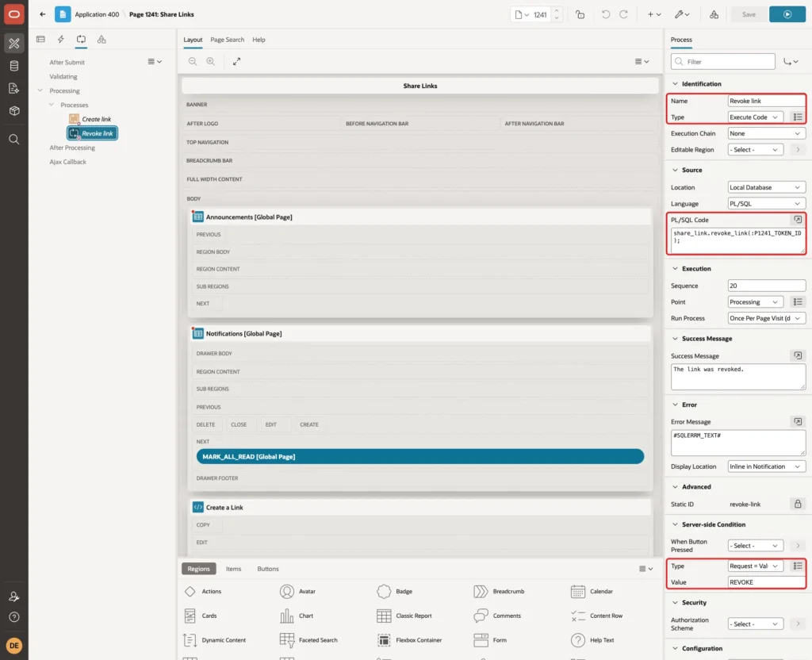Viewport: 812px width, 660px height.
Task: Open the App Builder icon in sidebar
Action: pyautogui.click(x=14, y=44)
